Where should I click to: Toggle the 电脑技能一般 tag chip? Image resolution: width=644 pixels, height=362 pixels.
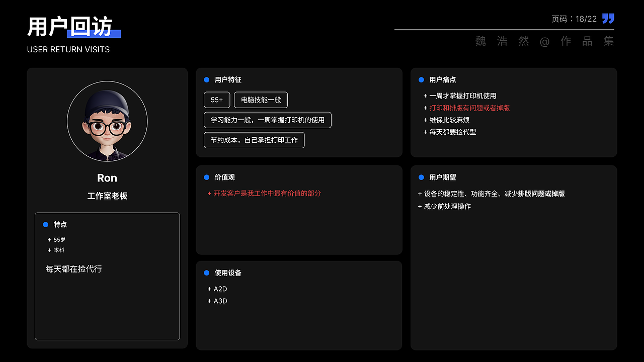[261, 100]
